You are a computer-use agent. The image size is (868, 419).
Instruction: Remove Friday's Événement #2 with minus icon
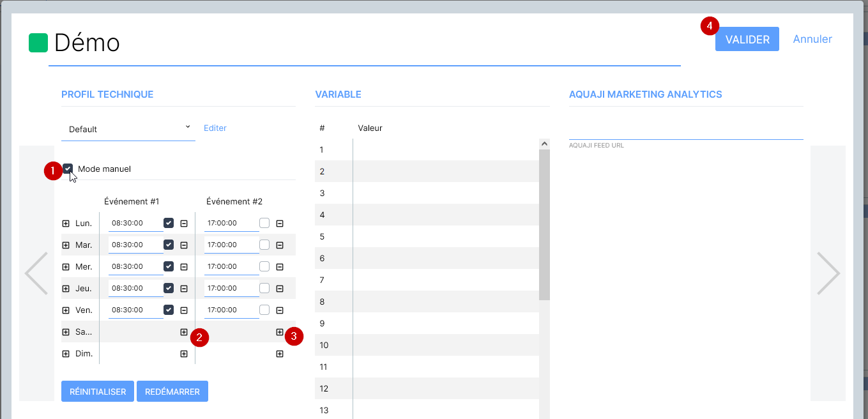pos(280,310)
